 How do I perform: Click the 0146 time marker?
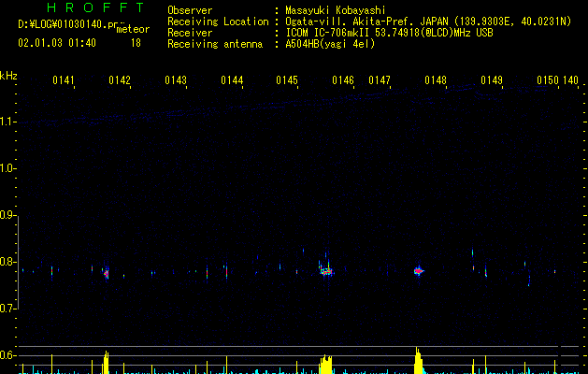pyautogui.click(x=343, y=80)
